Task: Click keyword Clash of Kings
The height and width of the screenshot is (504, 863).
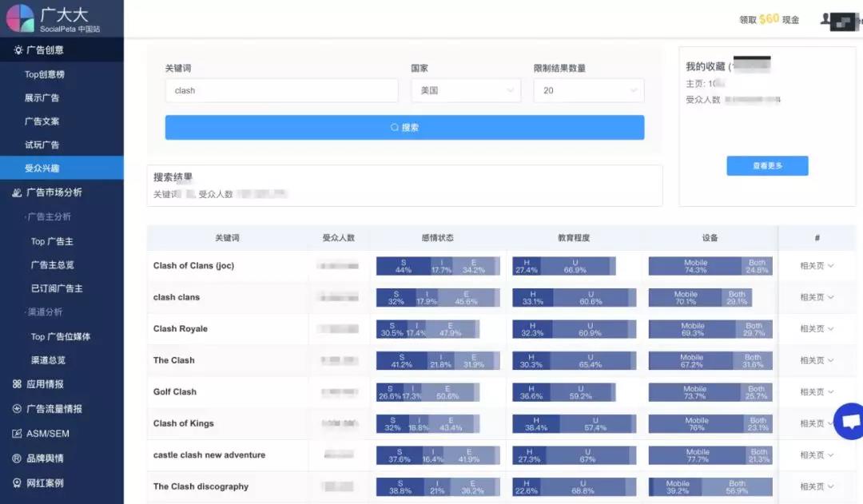Action: point(183,423)
